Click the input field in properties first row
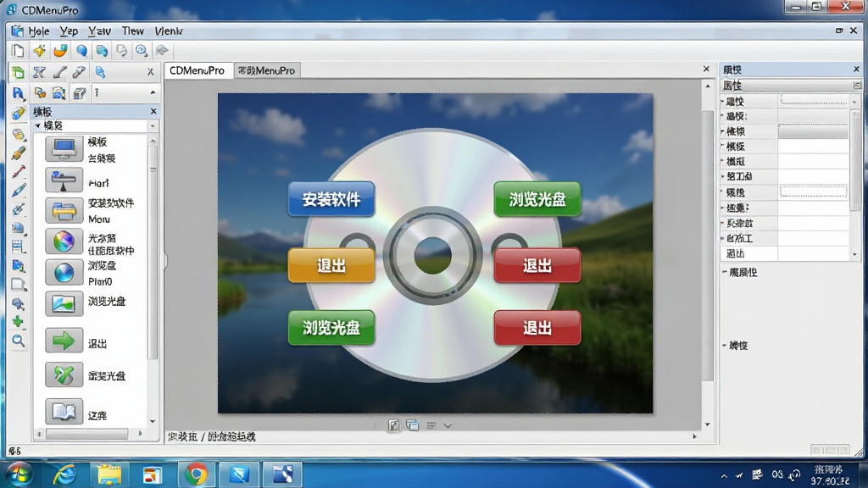The height and width of the screenshot is (488, 868). click(813, 102)
